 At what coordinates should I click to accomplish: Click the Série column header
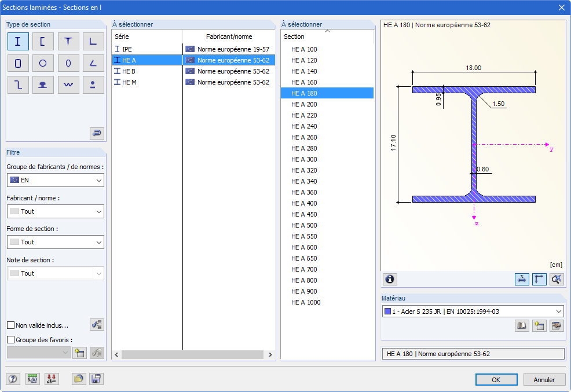tap(147, 36)
